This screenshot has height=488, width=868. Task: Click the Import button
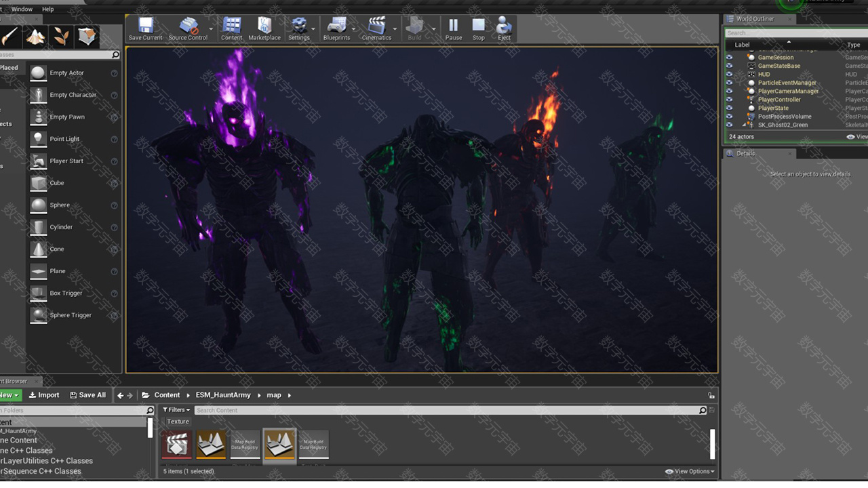point(44,395)
